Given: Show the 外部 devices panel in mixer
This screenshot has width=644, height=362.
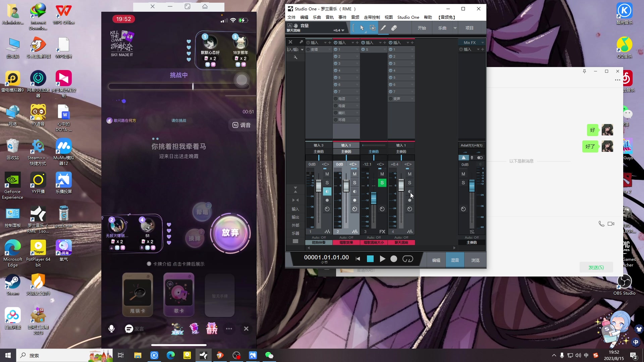Looking at the screenshot, I should (296, 225).
